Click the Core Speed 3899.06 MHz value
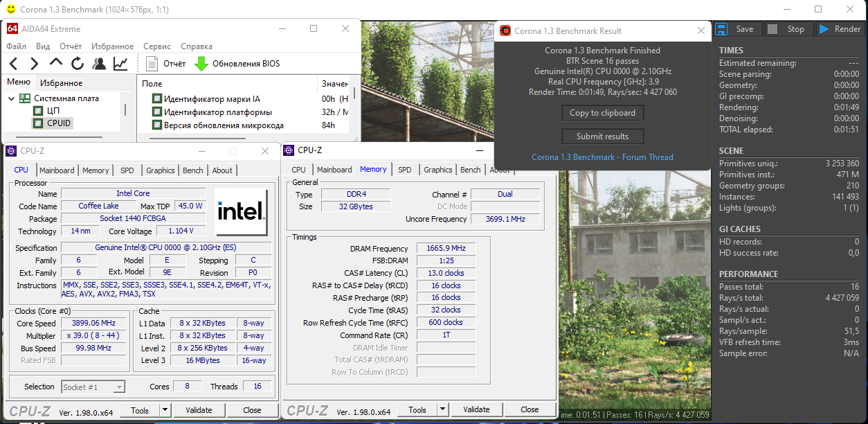The image size is (868, 424). [x=93, y=324]
